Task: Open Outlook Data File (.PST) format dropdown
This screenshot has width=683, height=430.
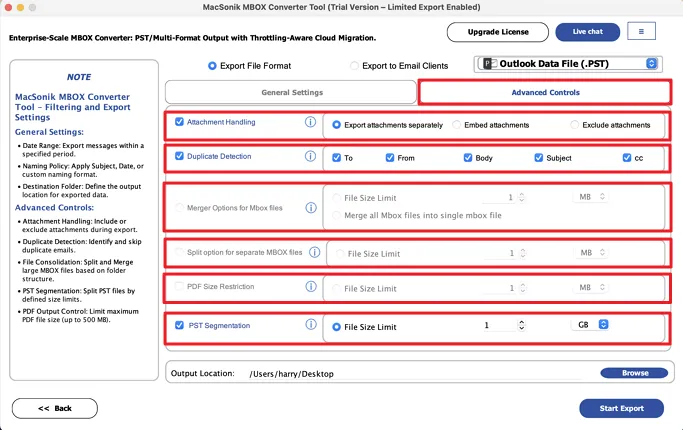Action: click(x=568, y=64)
